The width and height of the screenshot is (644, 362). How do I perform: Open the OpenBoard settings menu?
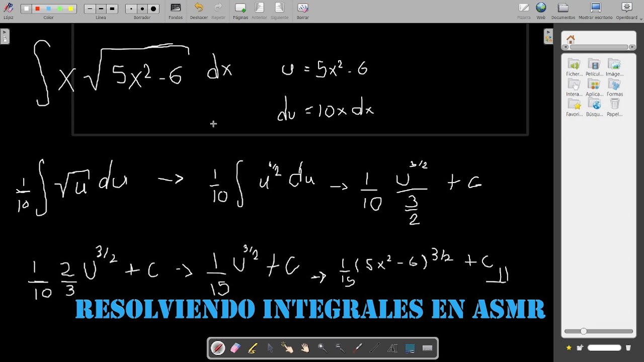click(627, 11)
